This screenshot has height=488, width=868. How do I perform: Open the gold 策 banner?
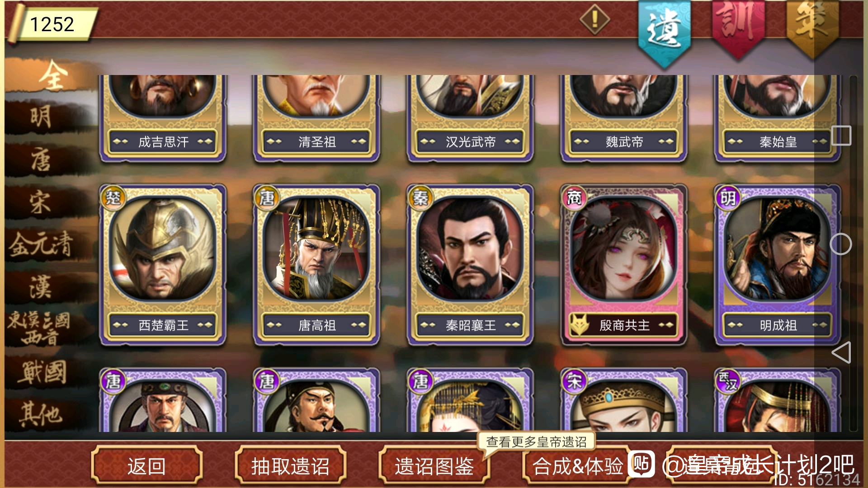tap(812, 28)
